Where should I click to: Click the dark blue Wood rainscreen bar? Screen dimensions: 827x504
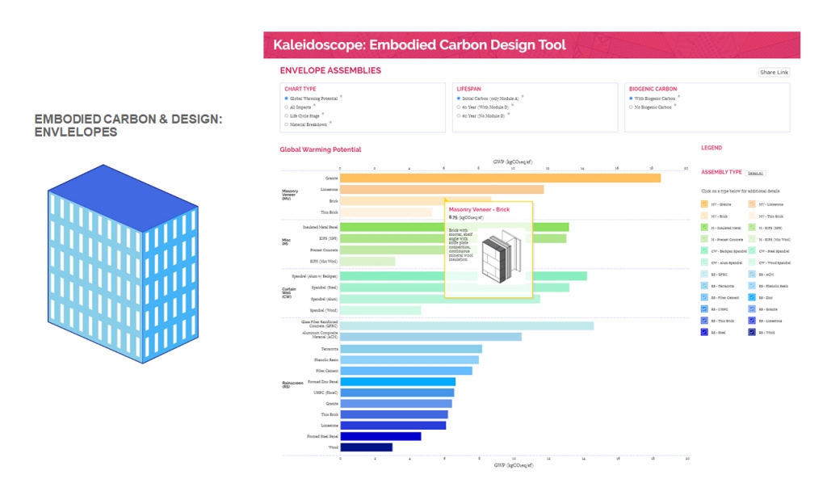point(366,447)
